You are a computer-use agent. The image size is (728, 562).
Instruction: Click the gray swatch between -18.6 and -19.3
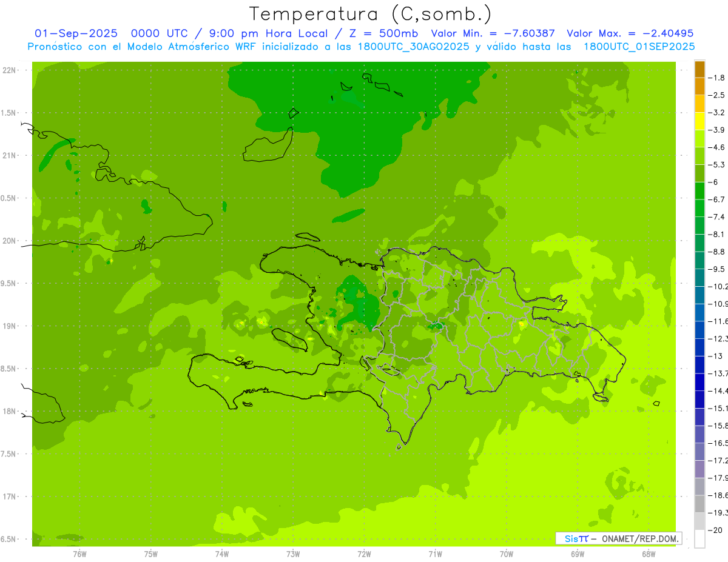699,504
